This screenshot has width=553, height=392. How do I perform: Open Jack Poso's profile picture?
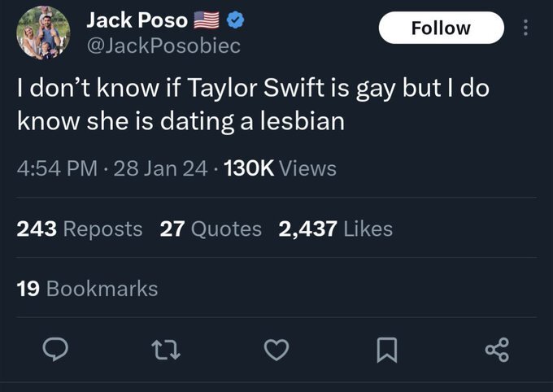[x=42, y=33]
